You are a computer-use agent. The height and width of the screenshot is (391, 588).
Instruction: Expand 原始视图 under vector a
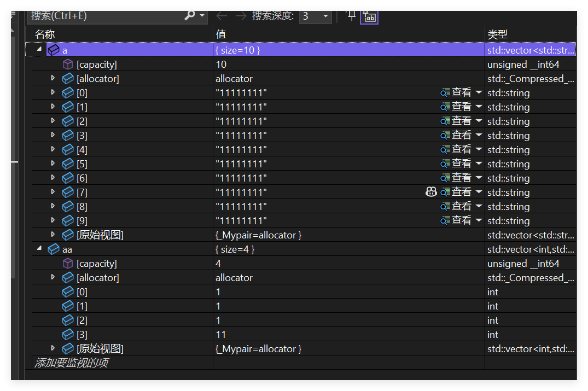point(53,234)
